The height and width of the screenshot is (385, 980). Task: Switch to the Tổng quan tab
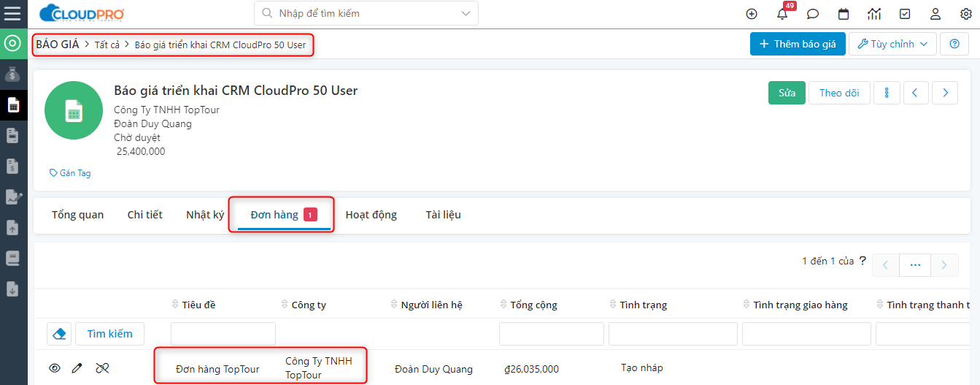(x=77, y=215)
